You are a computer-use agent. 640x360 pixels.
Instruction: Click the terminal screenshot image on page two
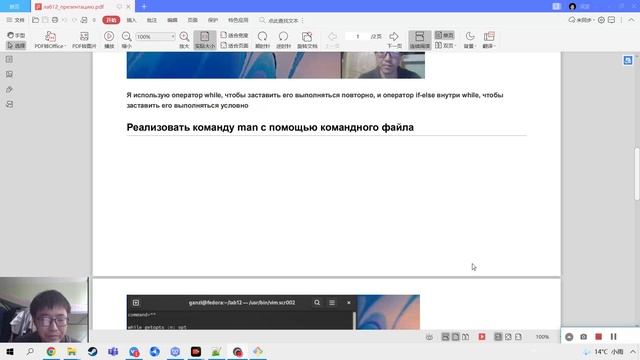coord(273,312)
